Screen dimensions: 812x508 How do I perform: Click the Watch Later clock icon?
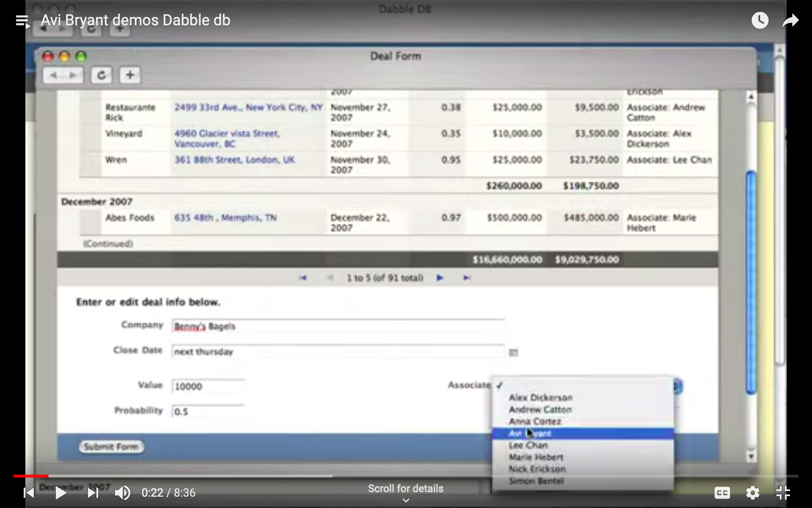pyautogui.click(x=760, y=21)
